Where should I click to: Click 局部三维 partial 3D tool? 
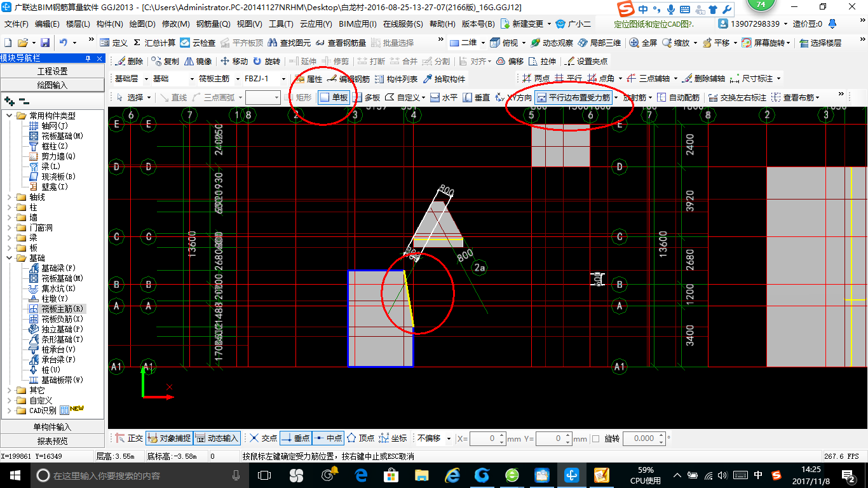click(599, 43)
